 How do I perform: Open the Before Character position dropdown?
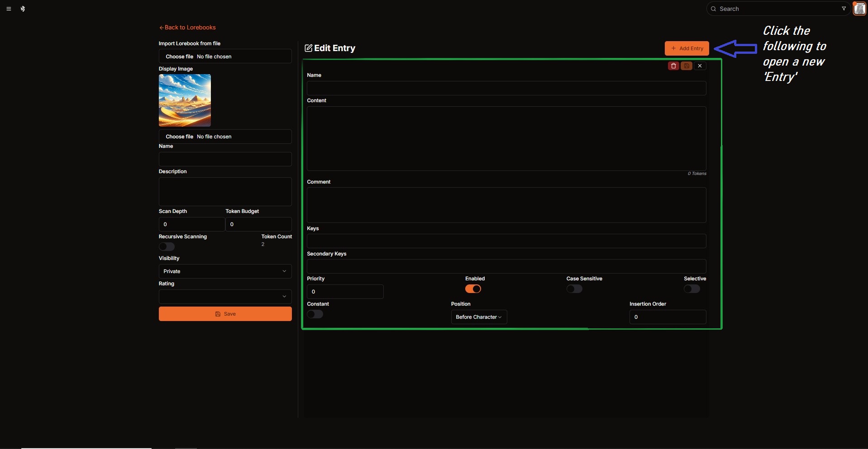click(479, 317)
